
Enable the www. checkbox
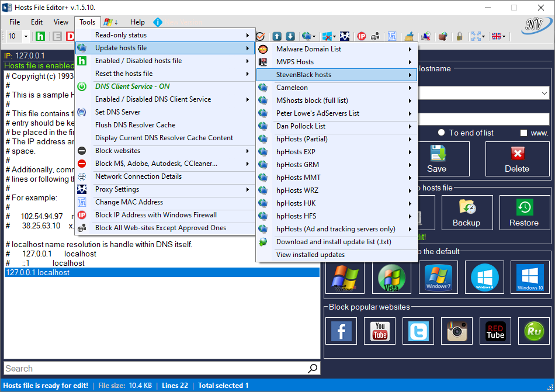[523, 133]
